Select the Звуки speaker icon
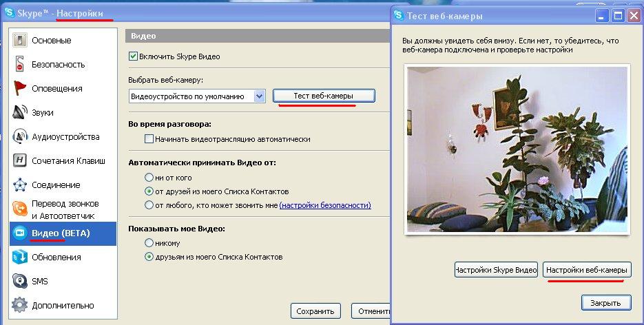644x325 pixels. point(20,112)
